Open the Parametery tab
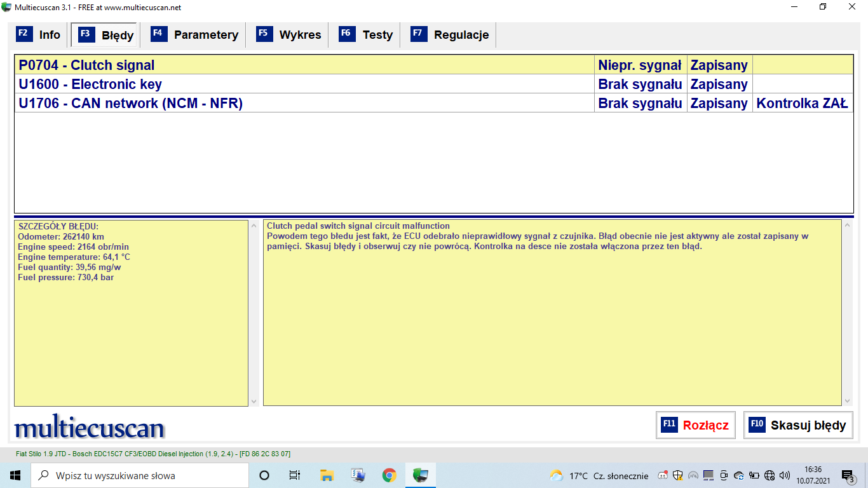 pos(195,35)
